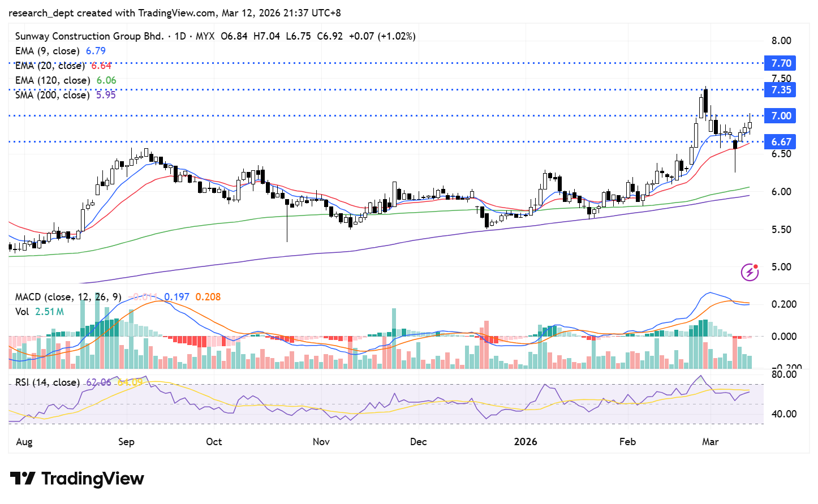Toggle the SMA (200, close) indicator legend
The width and height of the screenshot is (818, 504).
click(x=52, y=95)
